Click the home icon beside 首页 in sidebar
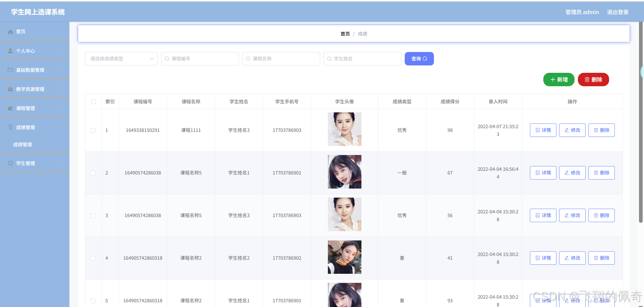Screen dimensions: 644x307 10,32
